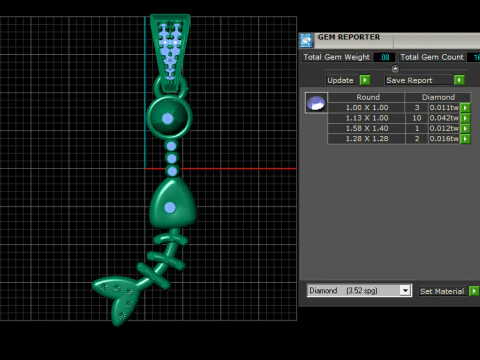Click the Gem Reporter logo icon

point(306,40)
